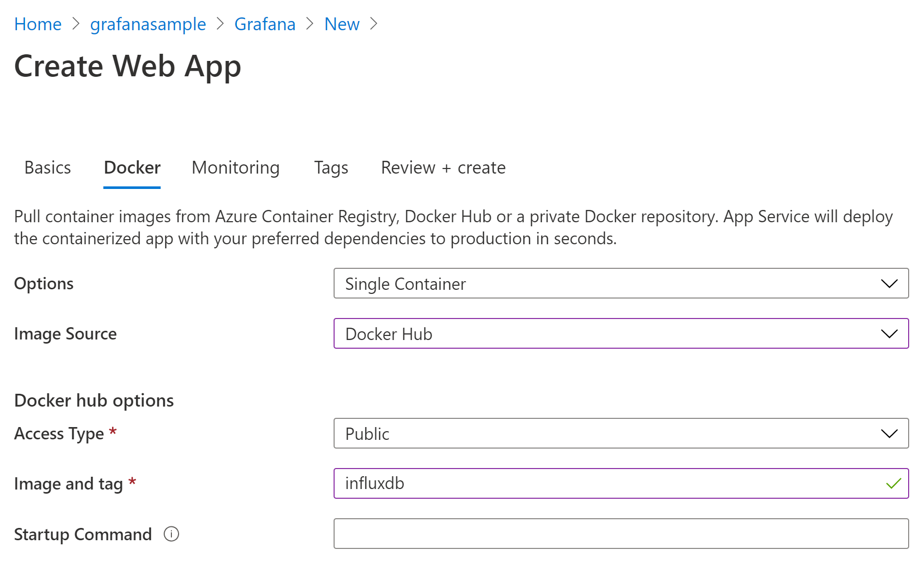This screenshot has height=573, width=924.
Task: Go to the Monitoring tab
Action: pyautogui.click(x=235, y=167)
